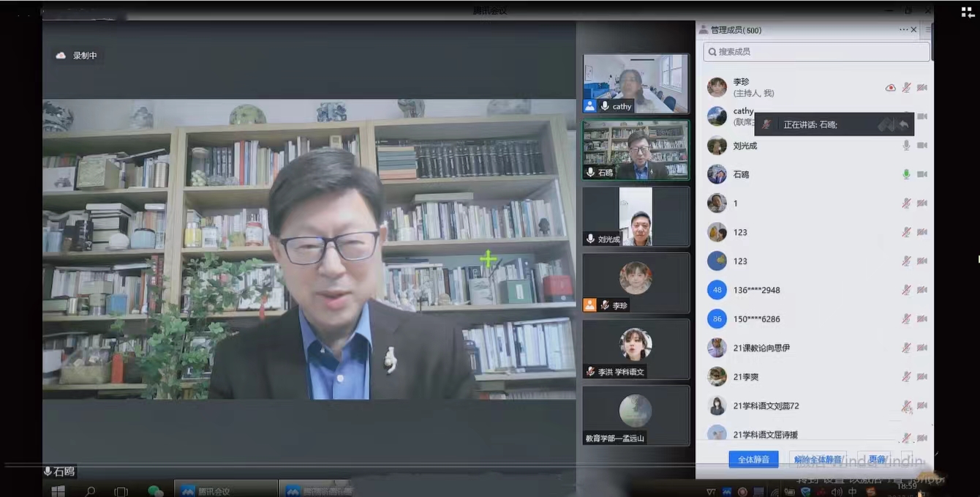Click the microphone icon for 136****2948
980x497 pixels.
906,290
